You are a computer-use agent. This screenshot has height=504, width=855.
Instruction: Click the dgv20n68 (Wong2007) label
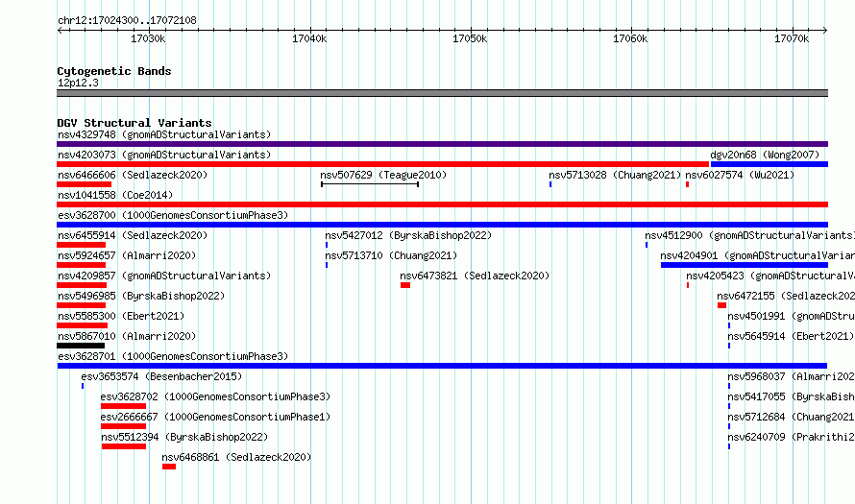coord(765,155)
